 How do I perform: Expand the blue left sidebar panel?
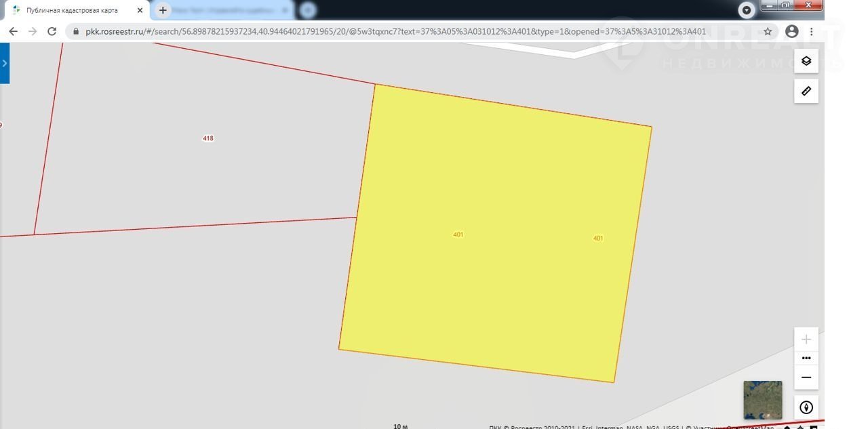5,63
